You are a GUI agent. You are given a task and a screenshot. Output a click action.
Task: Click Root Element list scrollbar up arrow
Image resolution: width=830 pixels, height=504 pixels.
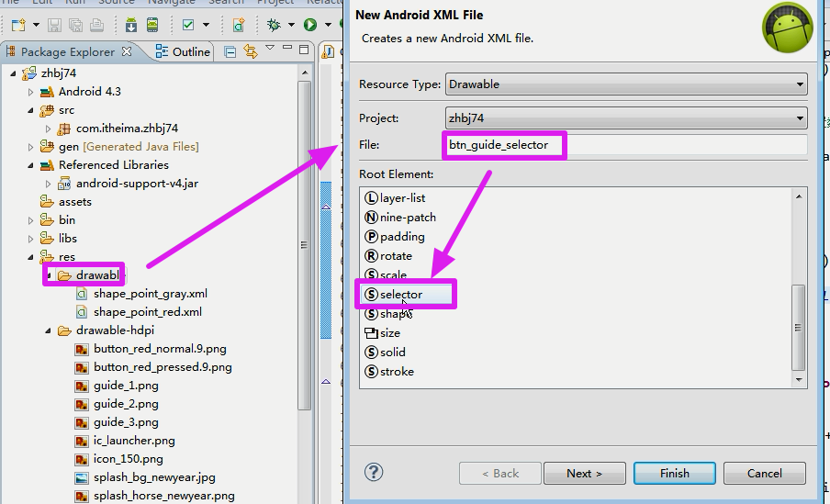799,196
